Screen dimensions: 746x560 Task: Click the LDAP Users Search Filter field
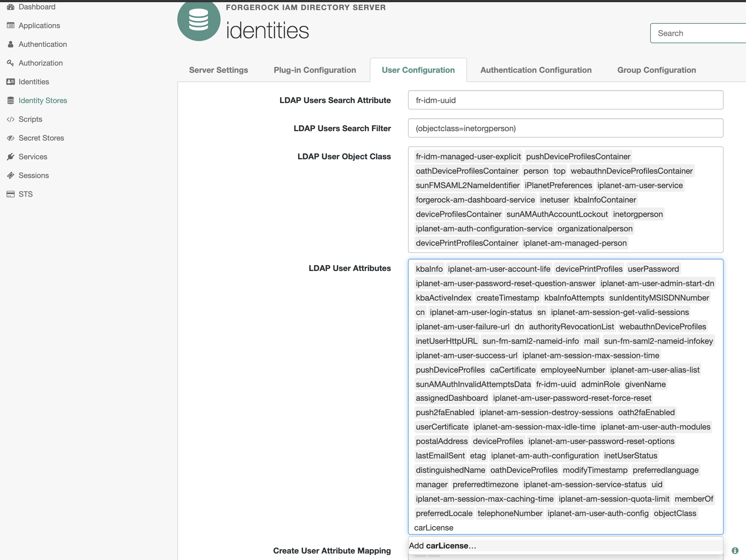(x=565, y=128)
